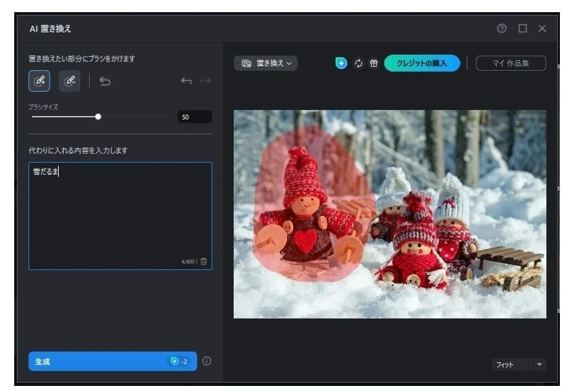The width and height of the screenshot is (570, 392).
Task: Select the eraser brush tool
Action: click(x=70, y=80)
